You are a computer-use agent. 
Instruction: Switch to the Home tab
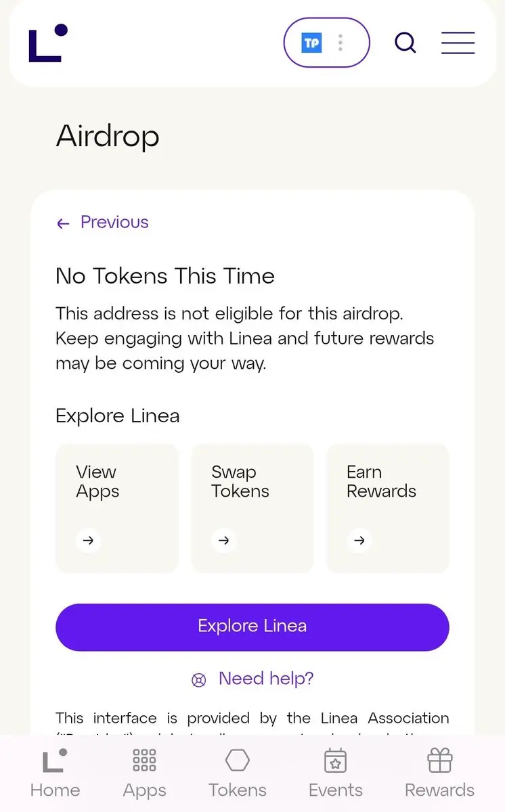click(55, 773)
